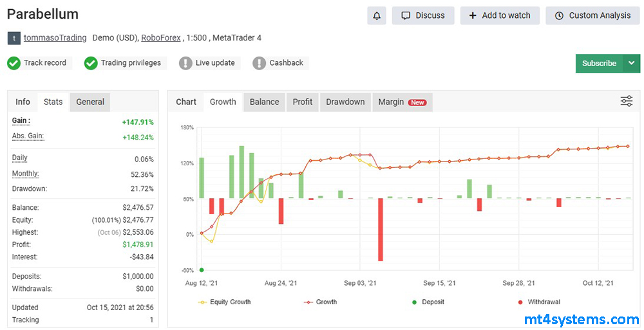Show the Margin chart tab
This screenshot has height=330, width=644.
(x=402, y=102)
